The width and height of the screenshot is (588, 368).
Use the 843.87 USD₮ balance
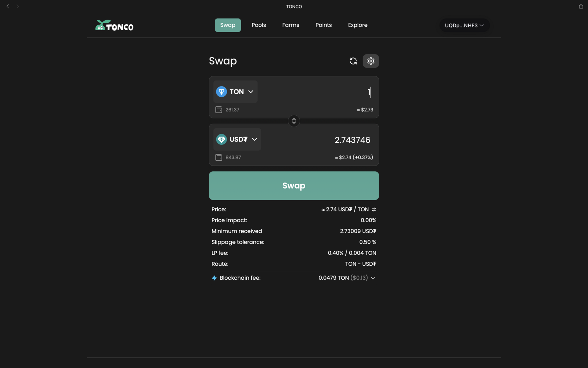(x=233, y=157)
